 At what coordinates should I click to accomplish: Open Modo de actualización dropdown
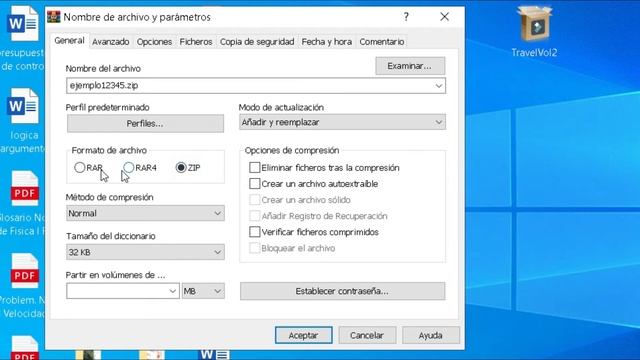click(342, 122)
